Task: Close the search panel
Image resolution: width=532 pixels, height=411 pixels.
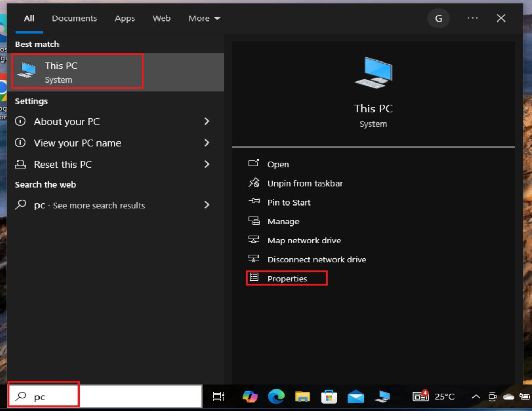Action: (501, 18)
